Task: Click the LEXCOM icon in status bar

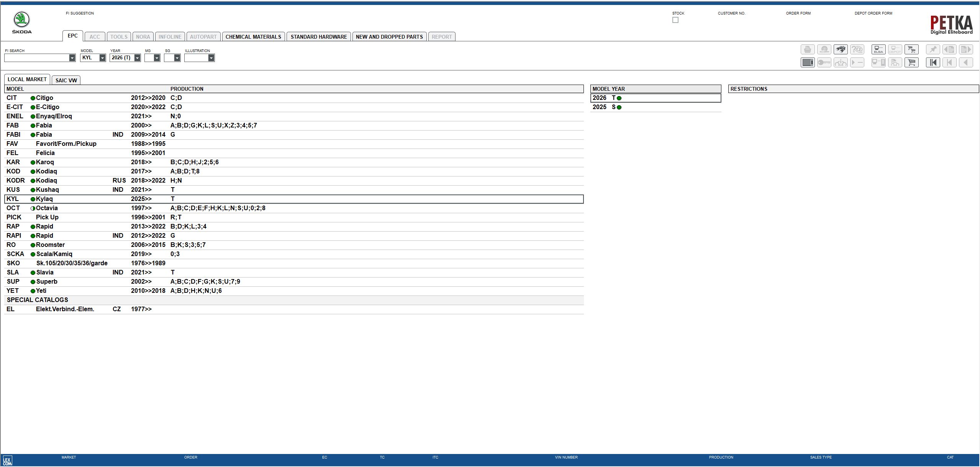Action: pyautogui.click(x=7, y=460)
